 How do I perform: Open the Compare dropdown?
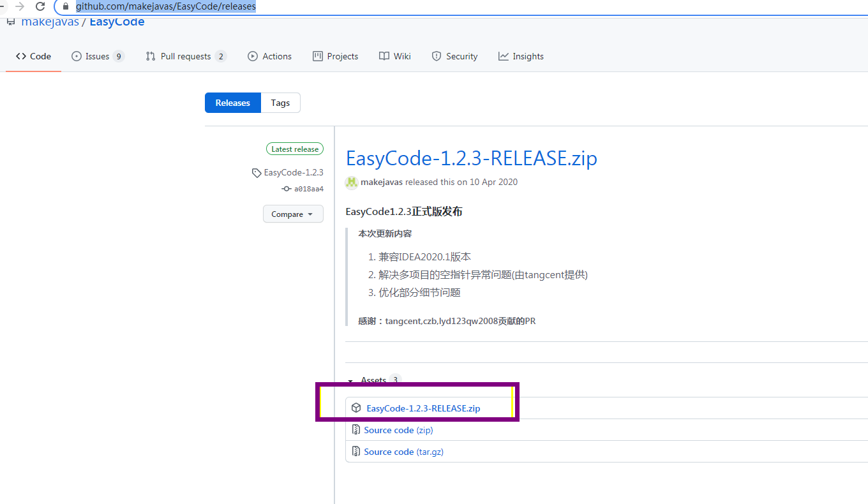(293, 214)
